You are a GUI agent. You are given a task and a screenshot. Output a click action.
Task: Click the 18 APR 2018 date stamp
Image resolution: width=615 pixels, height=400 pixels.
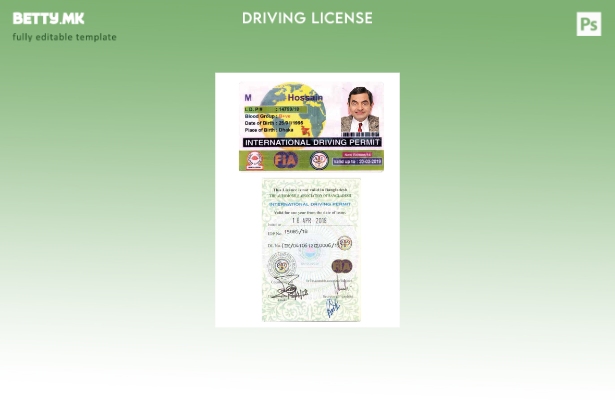[x=310, y=221]
